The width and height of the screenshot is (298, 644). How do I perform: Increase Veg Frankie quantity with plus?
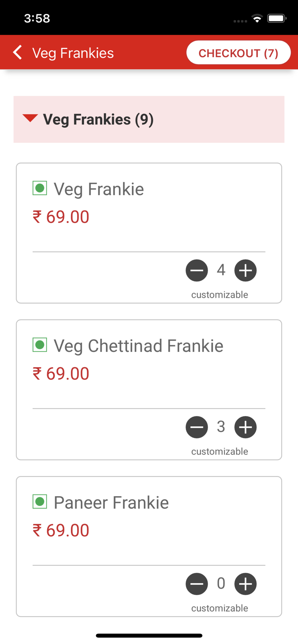(245, 270)
